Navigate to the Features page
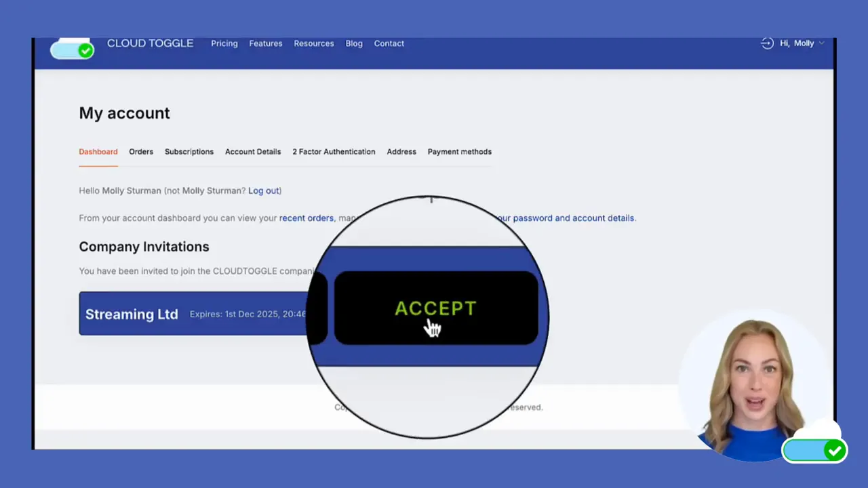This screenshot has width=868, height=488. [265, 43]
